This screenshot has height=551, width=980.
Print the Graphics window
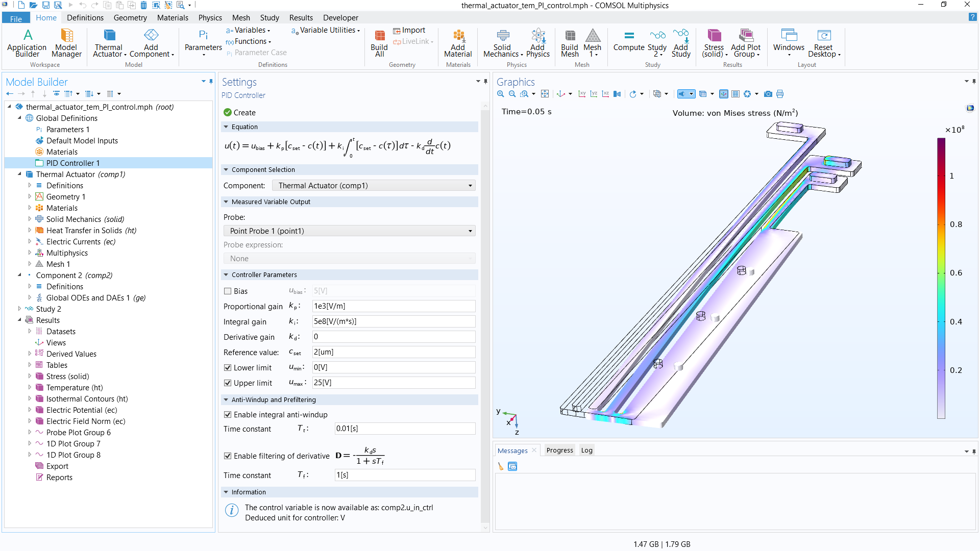[780, 94]
